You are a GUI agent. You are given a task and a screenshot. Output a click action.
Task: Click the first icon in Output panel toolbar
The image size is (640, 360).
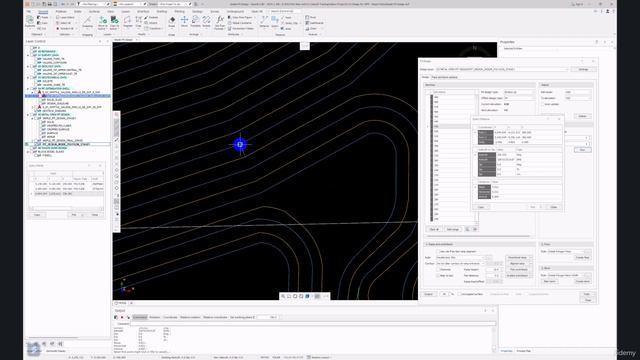click(116, 317)
